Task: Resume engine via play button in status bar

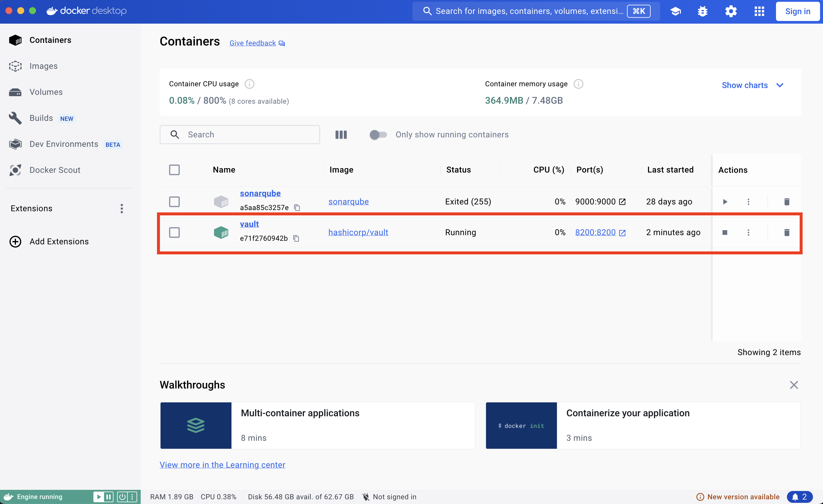Action: tap(98, 497)
